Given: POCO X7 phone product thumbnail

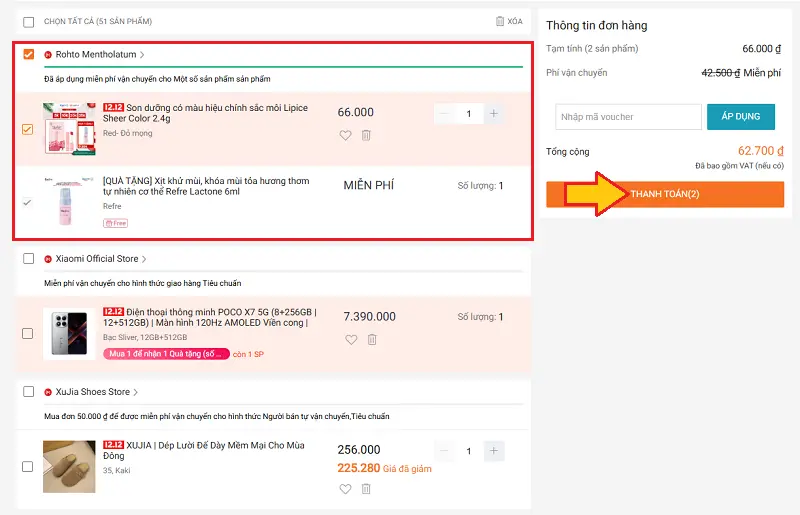Looking at the screenshot, I should point(69,334).
